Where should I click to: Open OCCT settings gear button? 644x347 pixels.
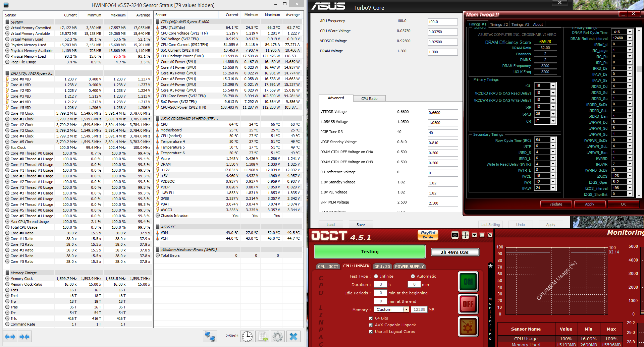[468, 326]
